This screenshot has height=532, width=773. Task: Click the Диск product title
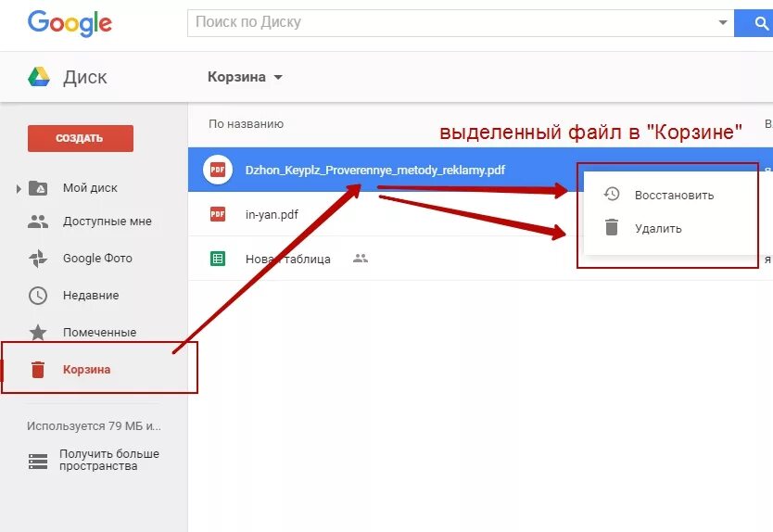click(x=84, y=78)
